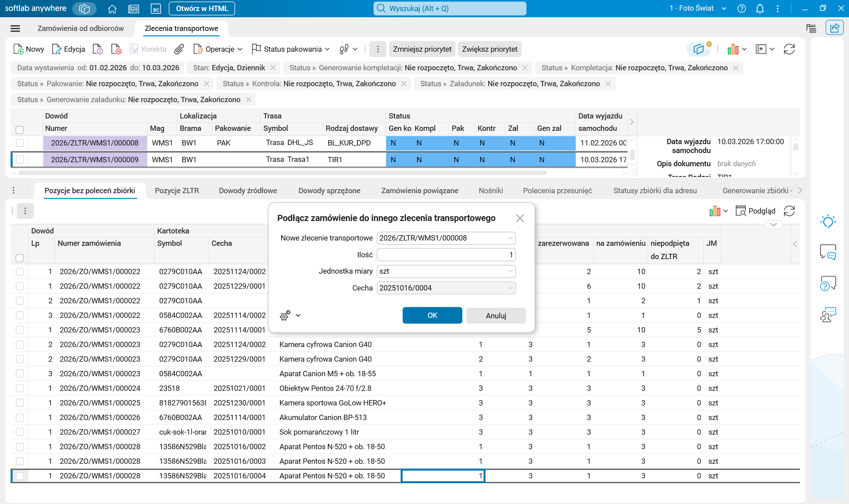Click the OK button in dialog
849x504 pixels.
(432, 315)
